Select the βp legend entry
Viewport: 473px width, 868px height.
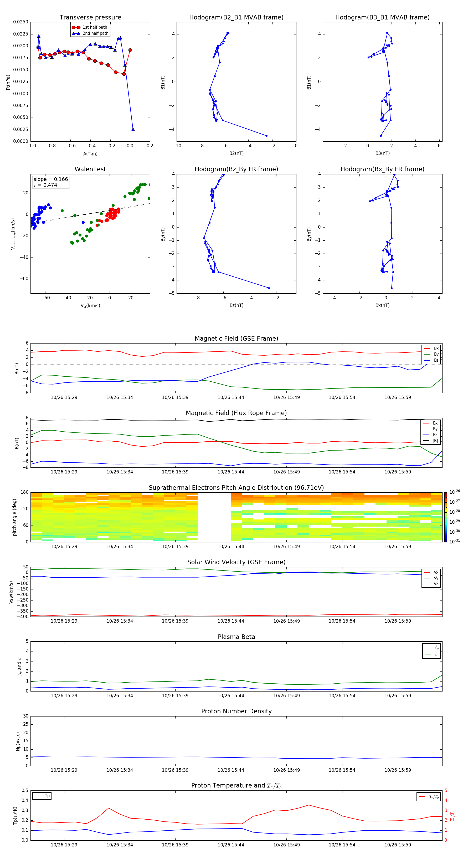pyautogui.click(x=431, y=647)
